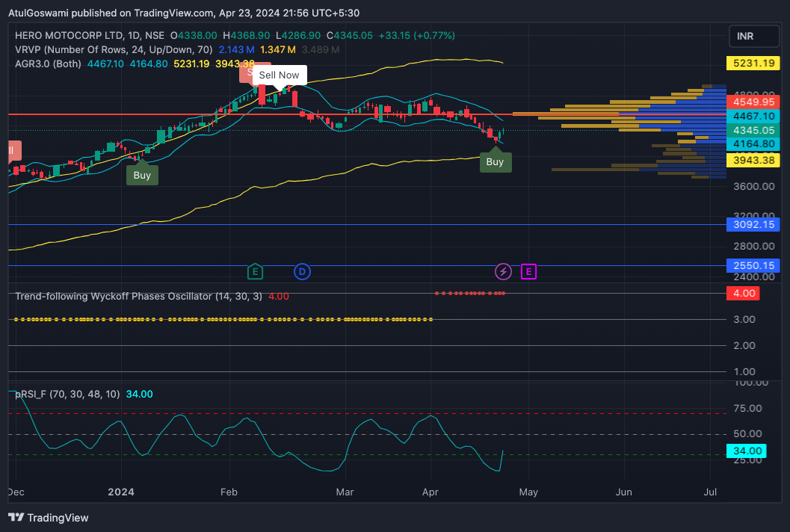The width and height of the screenshot is (790, 532).
Task: Click the 2024 label on time axis
Action: (x=121, y=492)
